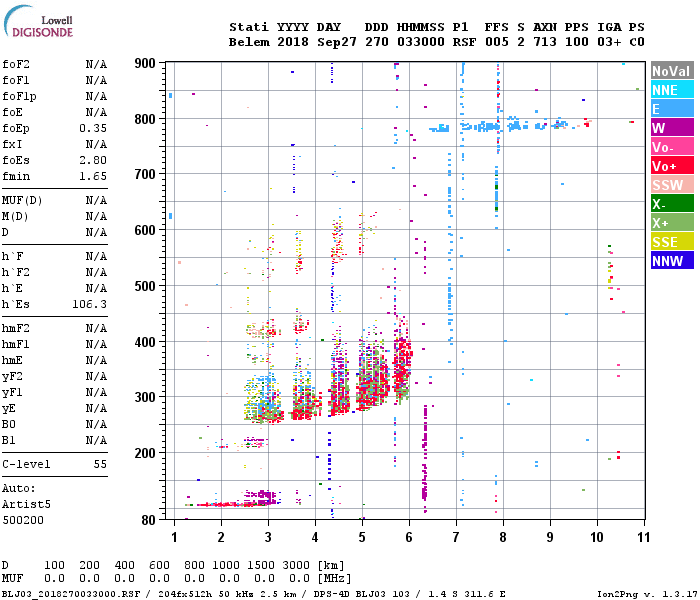Click the AXN value 713
The image size is (700, 600).
(545, 42)
